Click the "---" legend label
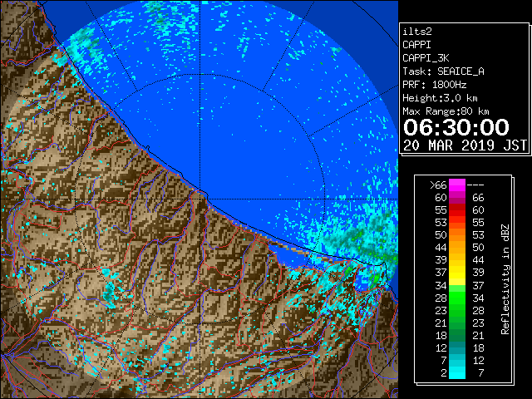Image resolution: width=532 pixels, height=399 pixels. [475, 185]
